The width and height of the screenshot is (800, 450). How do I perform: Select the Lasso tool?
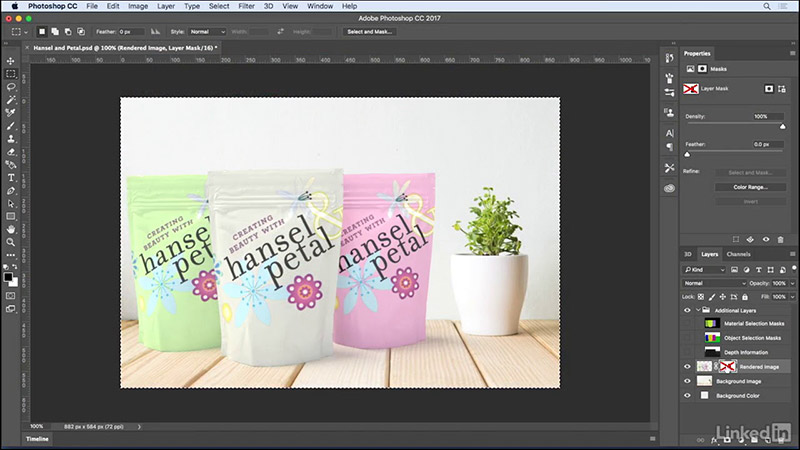[11, 87]
